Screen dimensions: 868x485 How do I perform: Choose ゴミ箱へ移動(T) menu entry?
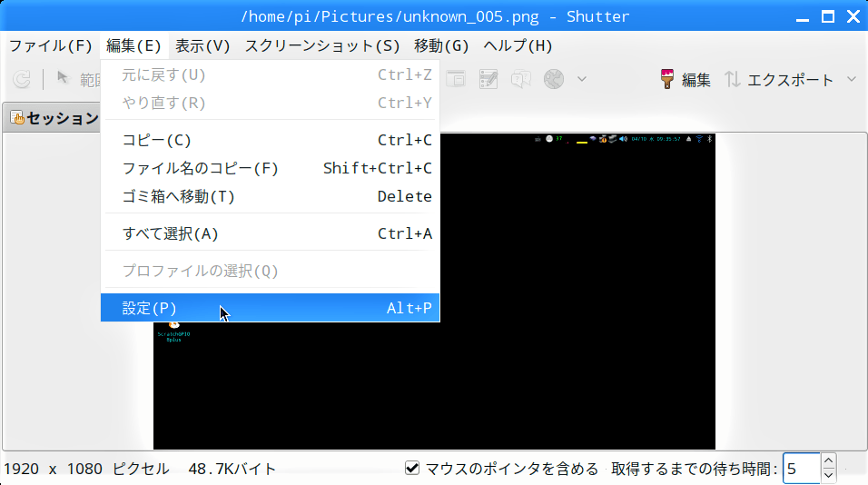click(271, 196)
